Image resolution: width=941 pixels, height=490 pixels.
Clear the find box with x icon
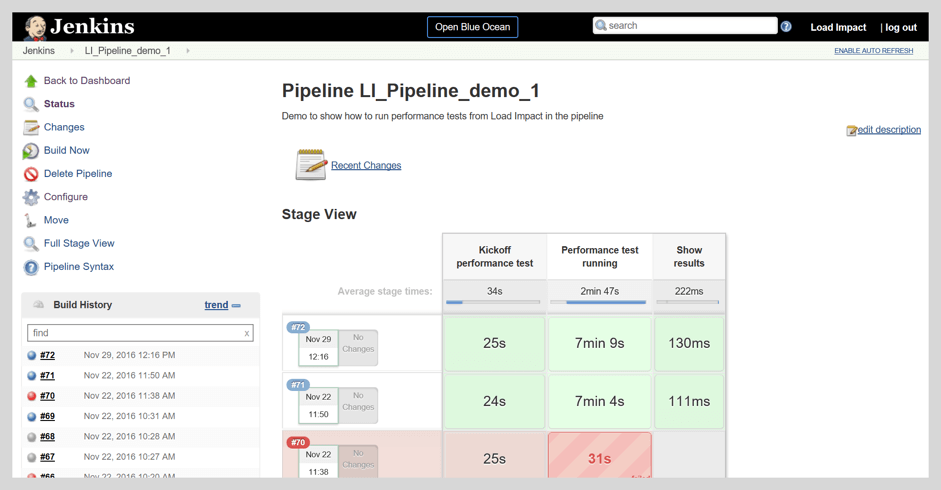pos(247,333)
